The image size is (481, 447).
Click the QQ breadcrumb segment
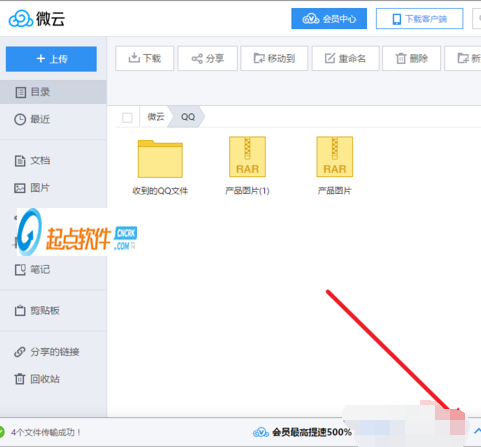tap(188, 117)
